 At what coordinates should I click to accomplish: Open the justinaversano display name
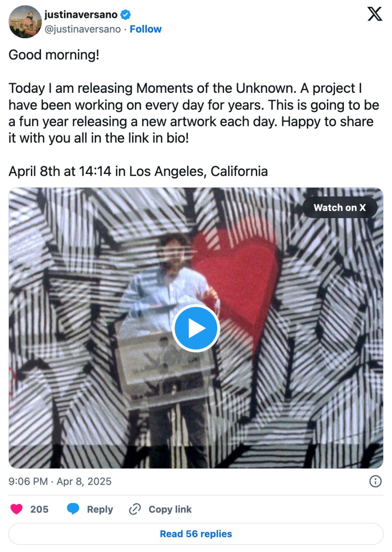pyautogui.click(x=81, y=15)
